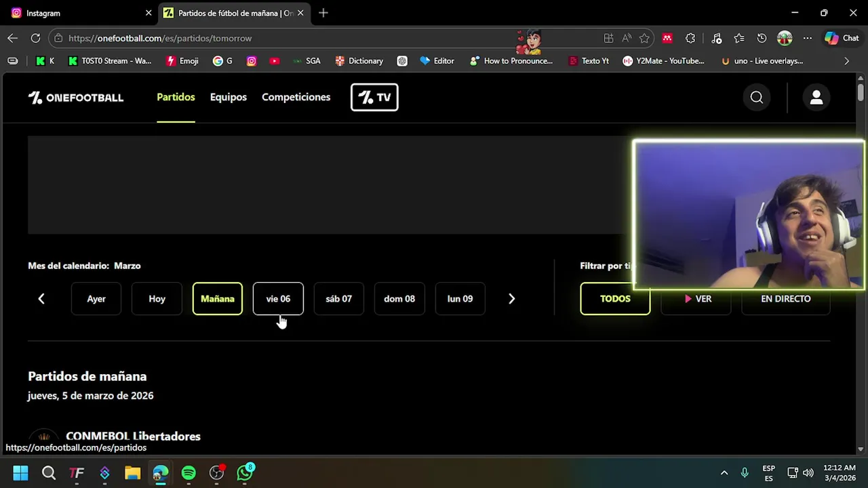
Task: Open the Windows Start menu
Action: 20,472
